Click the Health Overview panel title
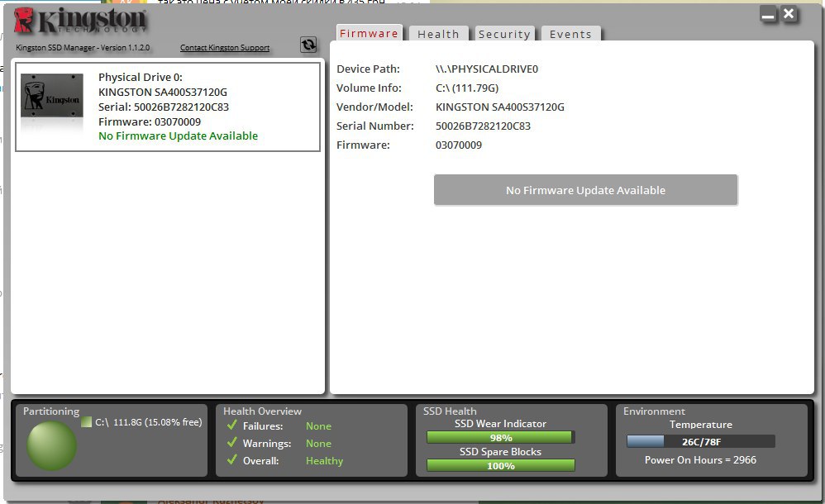 click(262, 411)
